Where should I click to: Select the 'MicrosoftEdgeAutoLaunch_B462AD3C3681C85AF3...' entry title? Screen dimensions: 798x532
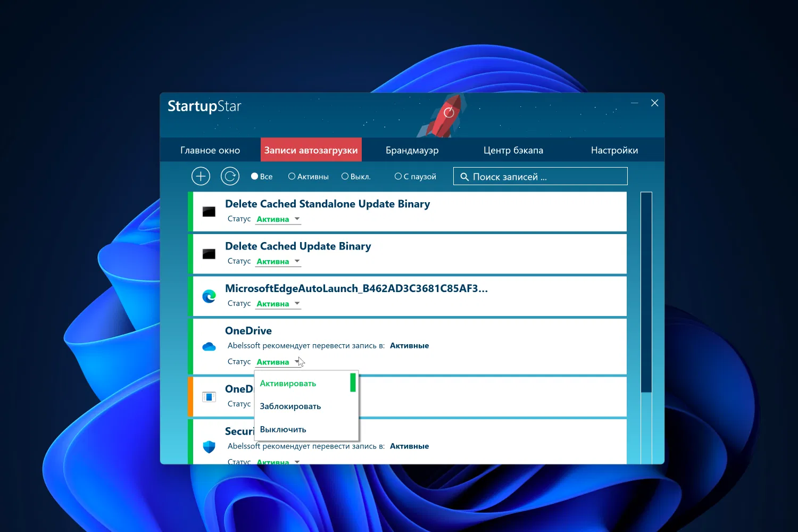356,289
